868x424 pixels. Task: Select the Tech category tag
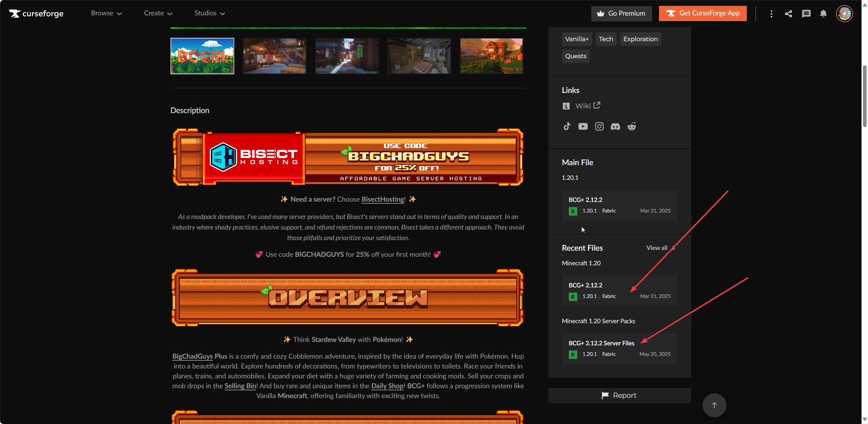coord(606,39)
